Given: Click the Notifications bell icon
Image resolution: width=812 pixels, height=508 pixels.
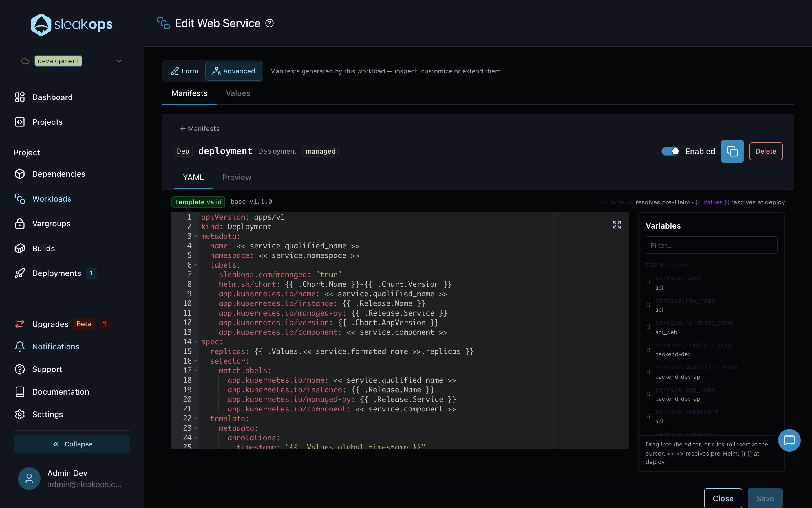Looking at the screenshot, I should 20,346.
